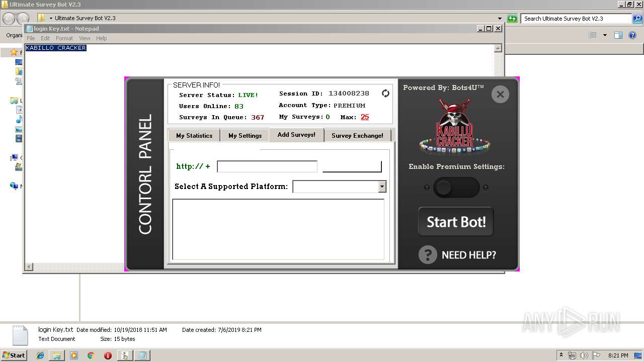The height and width of the screenshot is (362, 644).
Task: Select the Add Surveys! tab
Action: pos(296,135)
